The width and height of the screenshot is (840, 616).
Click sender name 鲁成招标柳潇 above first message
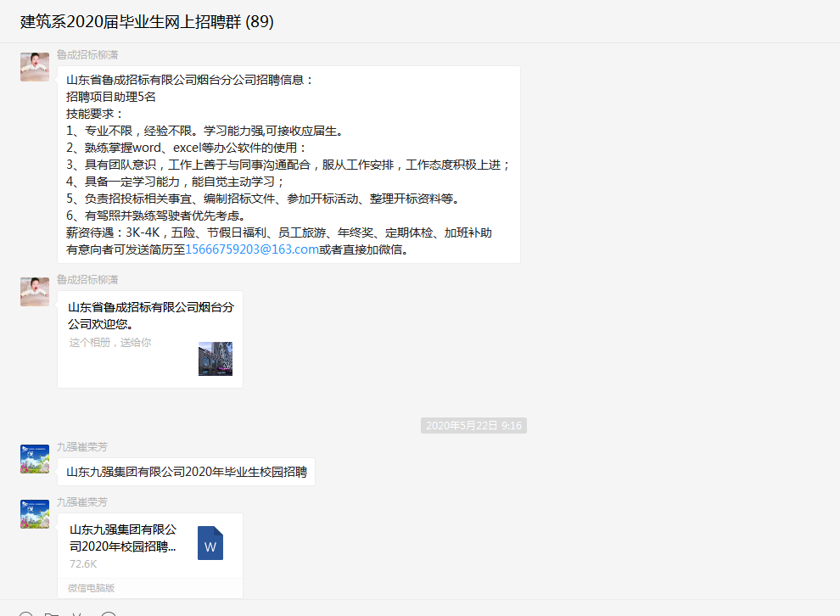click(x=87, y=54)
